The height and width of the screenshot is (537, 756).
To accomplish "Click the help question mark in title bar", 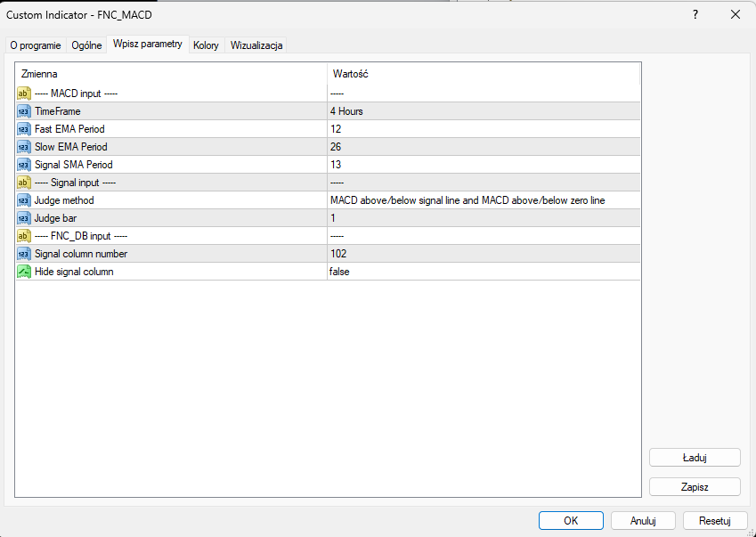I will [695, 14].
